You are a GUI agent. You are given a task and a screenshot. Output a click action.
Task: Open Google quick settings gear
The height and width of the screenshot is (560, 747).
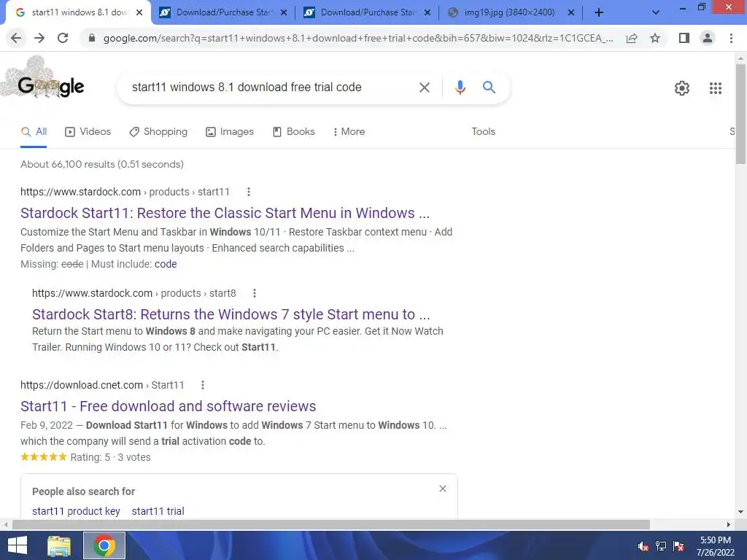(682, 88)
